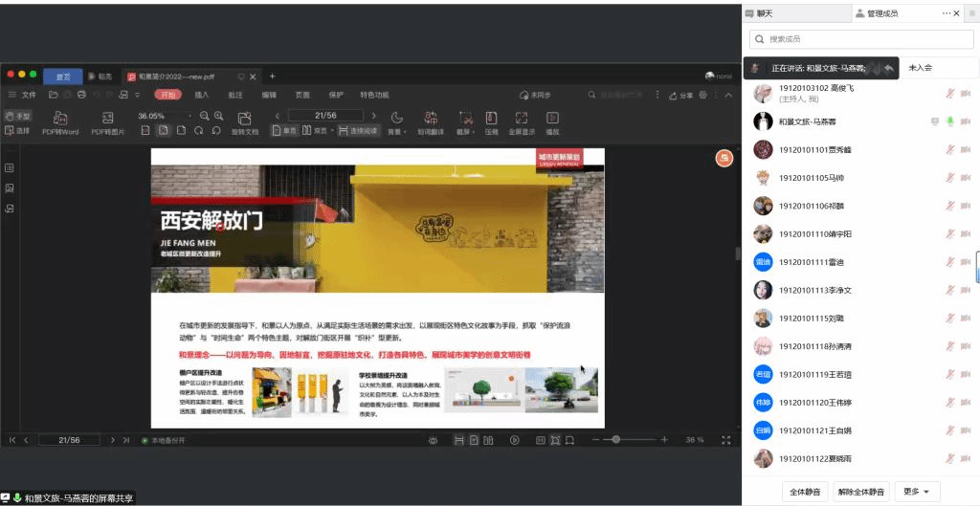Toggle the 连续阅读 continuous reading mode

point(358,130)
